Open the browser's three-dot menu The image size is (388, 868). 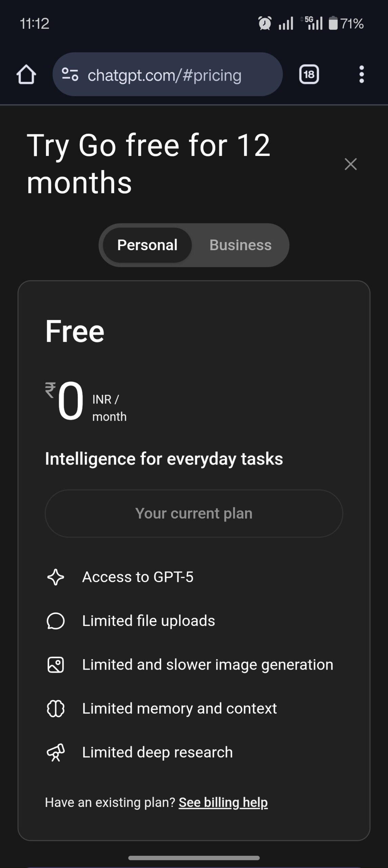[361, 75]
